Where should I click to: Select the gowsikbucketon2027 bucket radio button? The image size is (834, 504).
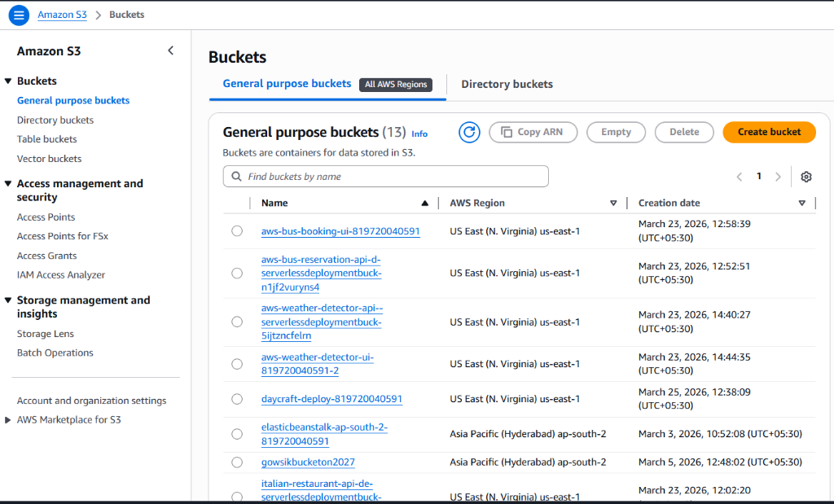coord(237,462)
